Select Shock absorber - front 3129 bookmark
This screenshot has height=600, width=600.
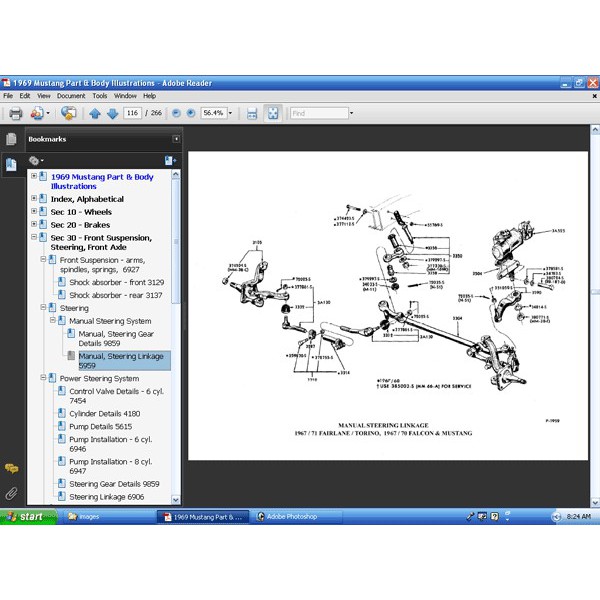(117, 282)
